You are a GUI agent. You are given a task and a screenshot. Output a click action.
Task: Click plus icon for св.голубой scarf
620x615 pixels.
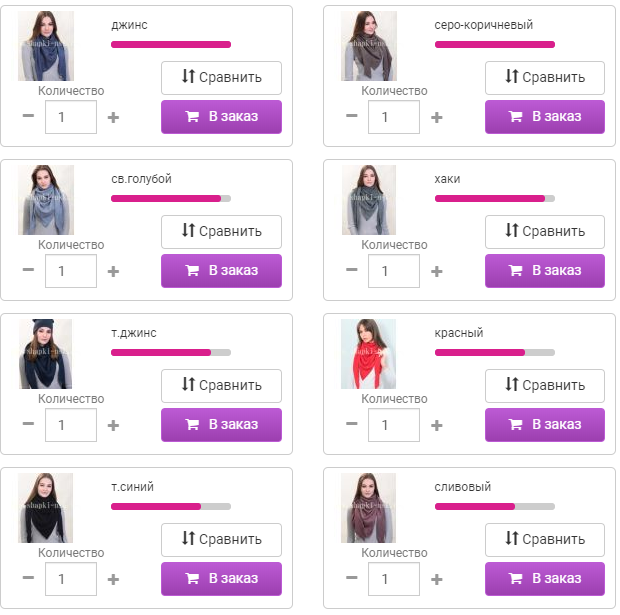tap(113, 271)
